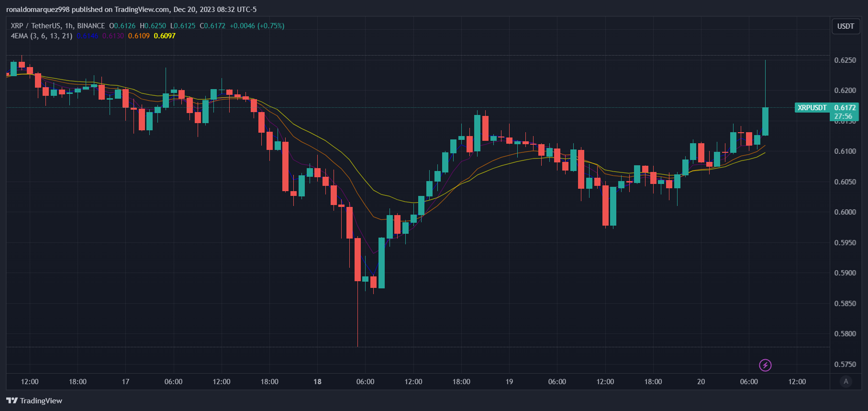Screen dimensions: 868x411
Task: Click the 0.5950 price axis label
Action: point(845,243)
